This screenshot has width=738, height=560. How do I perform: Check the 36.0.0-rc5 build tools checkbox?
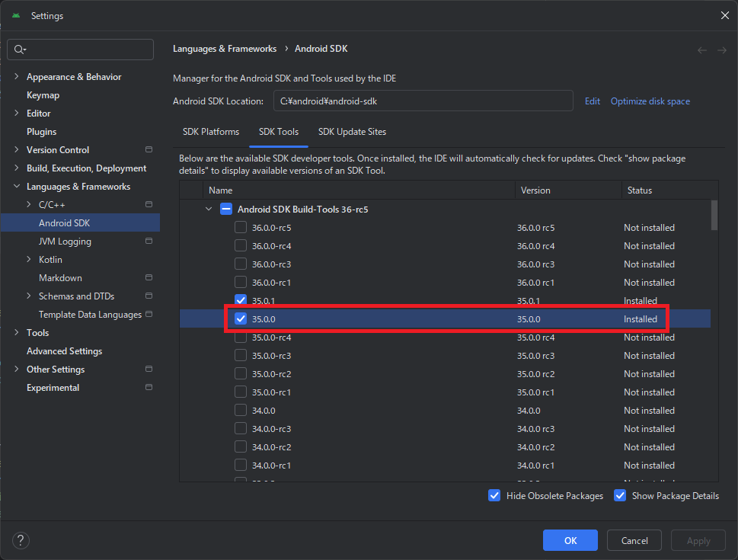(x=241, y=228)
